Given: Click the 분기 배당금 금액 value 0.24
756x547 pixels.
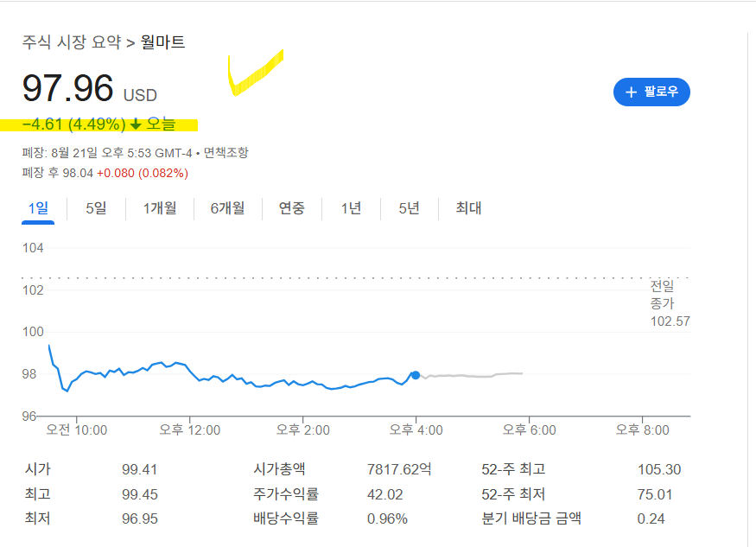Looking at the screenshot, I should (x=651, y=519).
